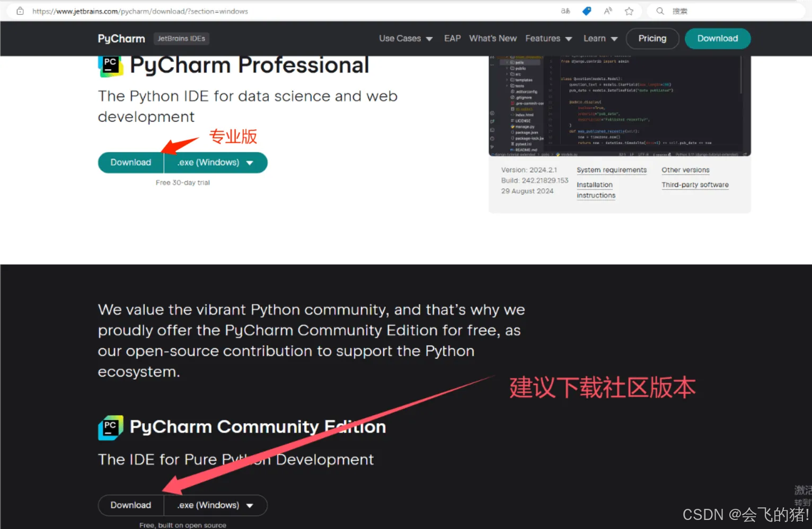Click the Build: 242.21829.153 text
The width and height of the screenshot is (812, 529).
[x=535, y=181]
